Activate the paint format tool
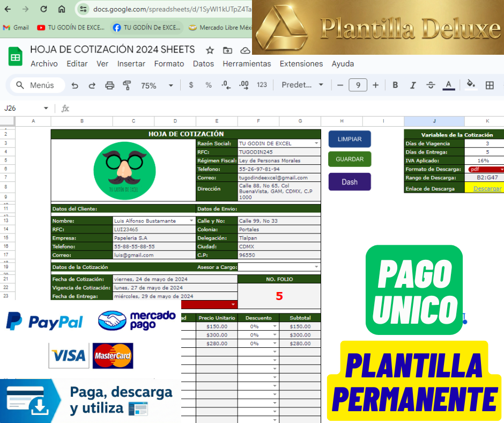 (x=127, y=85)
